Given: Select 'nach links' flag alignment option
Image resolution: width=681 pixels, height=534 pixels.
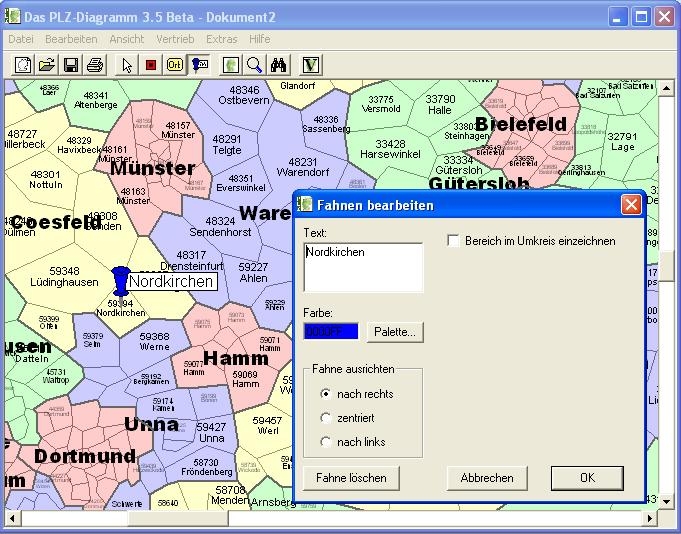Looking at the screenshot, I should pyautogui.click(x=326, y=442).
